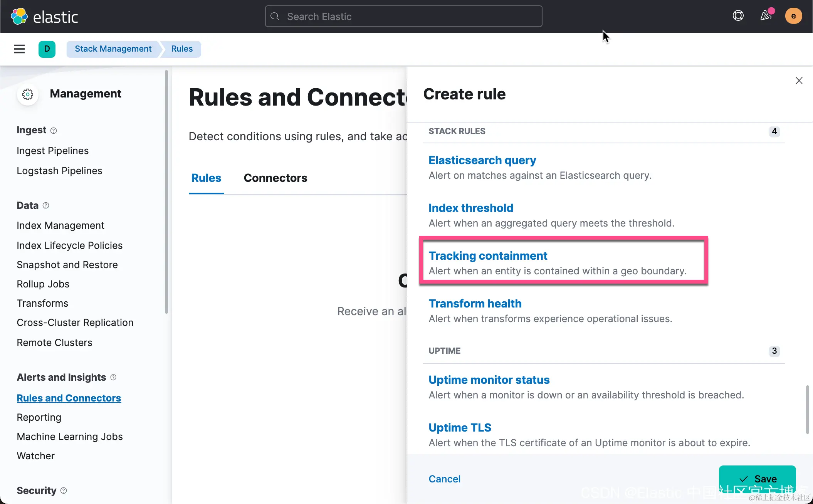Image resolution: width=813 pixels, height=504 pixels.
Task: Switch to the Connectors tab
Action: tap(275, 178)
